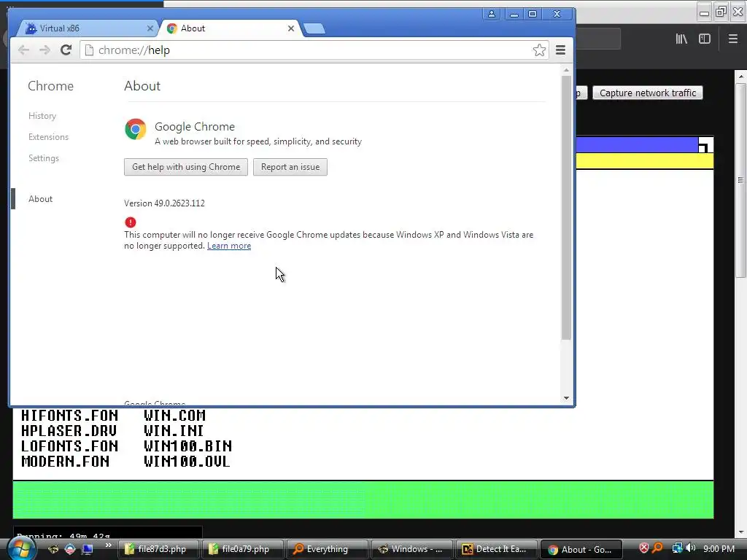This screenshot has height=560, width=747.
Task: Click MODERN.FON in the emulator screen
Action: pyautogui.click(x=65, y=461)
